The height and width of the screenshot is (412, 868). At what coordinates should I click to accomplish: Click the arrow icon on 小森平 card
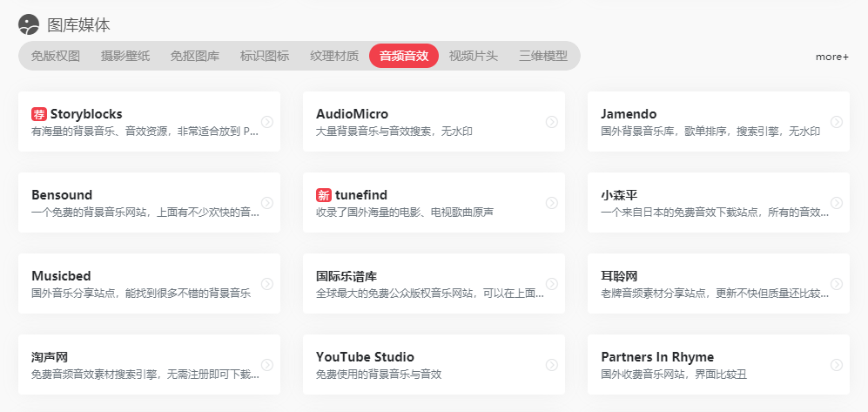(837, 203)
